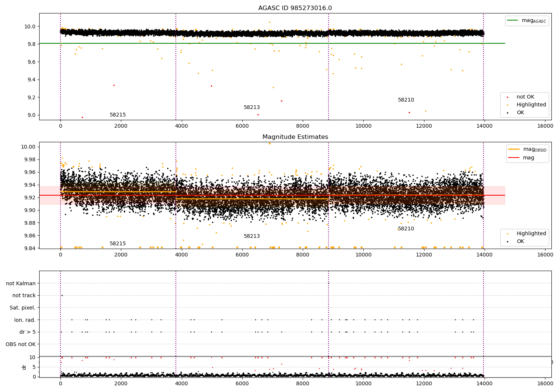Click the '9.96' y-tick of Magnitude Estimates plot
This screenshot has height=392, width=560.
coord(29,172)
